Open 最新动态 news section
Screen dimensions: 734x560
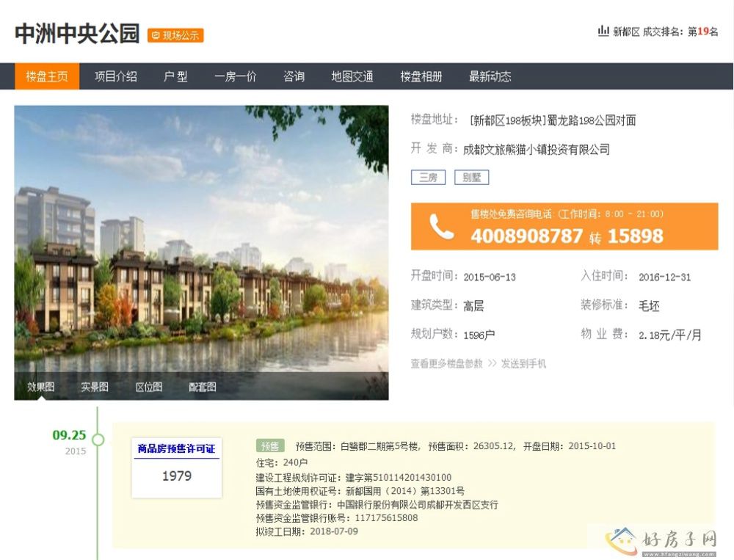pos(490,76)
